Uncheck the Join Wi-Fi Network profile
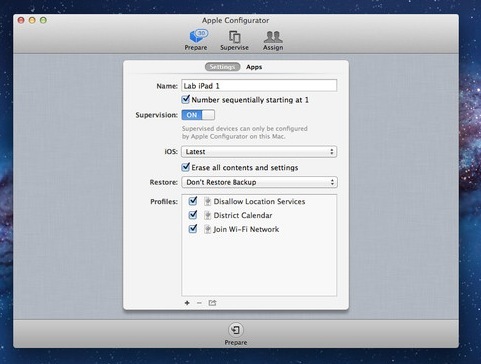This screenshot has width=481, height=364. [193, 229]
